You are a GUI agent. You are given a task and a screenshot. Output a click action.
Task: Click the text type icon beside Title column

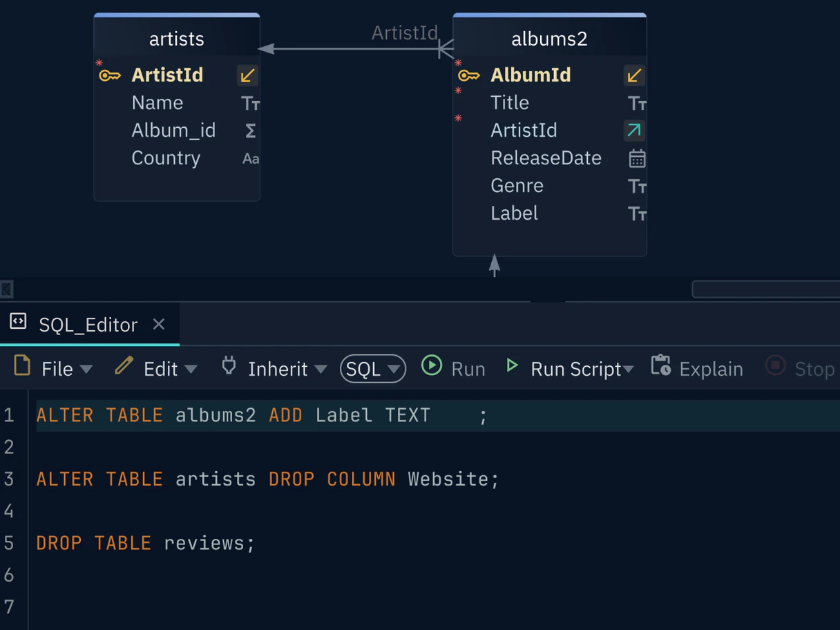[637, 104]
